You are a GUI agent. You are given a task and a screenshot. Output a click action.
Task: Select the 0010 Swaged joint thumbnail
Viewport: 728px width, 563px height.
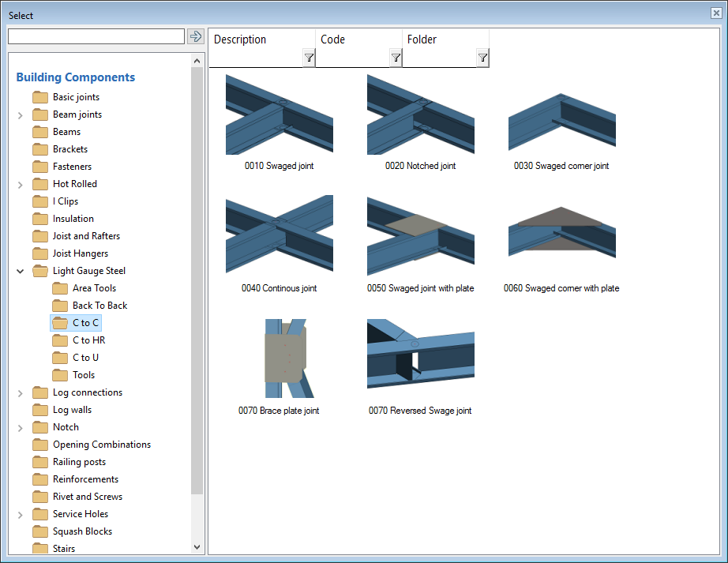[x=279, y=115]
